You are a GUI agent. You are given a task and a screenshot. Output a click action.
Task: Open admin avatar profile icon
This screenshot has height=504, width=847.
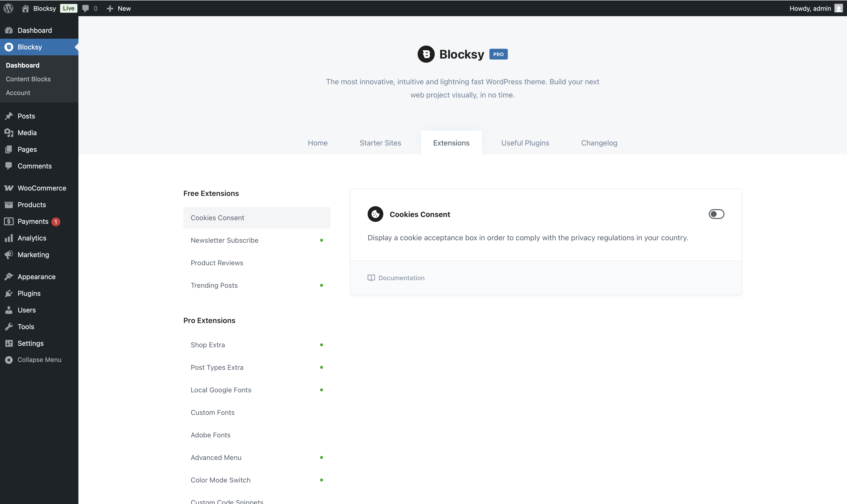[838, 9]
